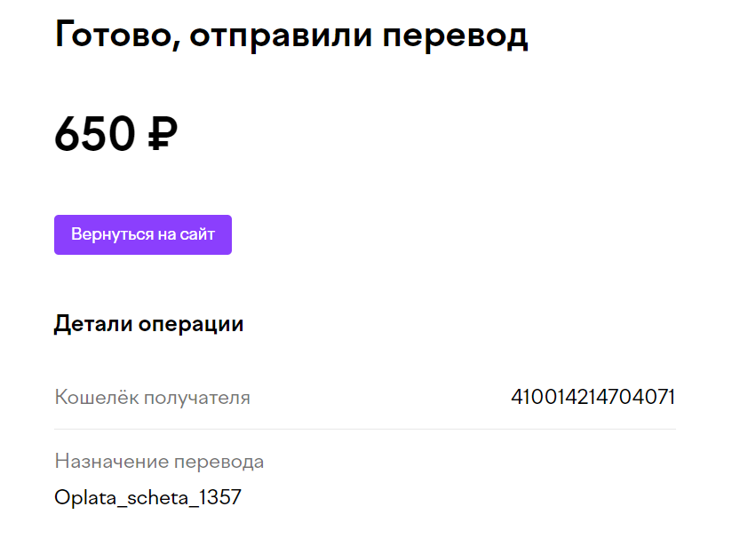The image size is (756, 546).
Task: Click the 1357 invoice number in purpose text
Action: [219, 497]
